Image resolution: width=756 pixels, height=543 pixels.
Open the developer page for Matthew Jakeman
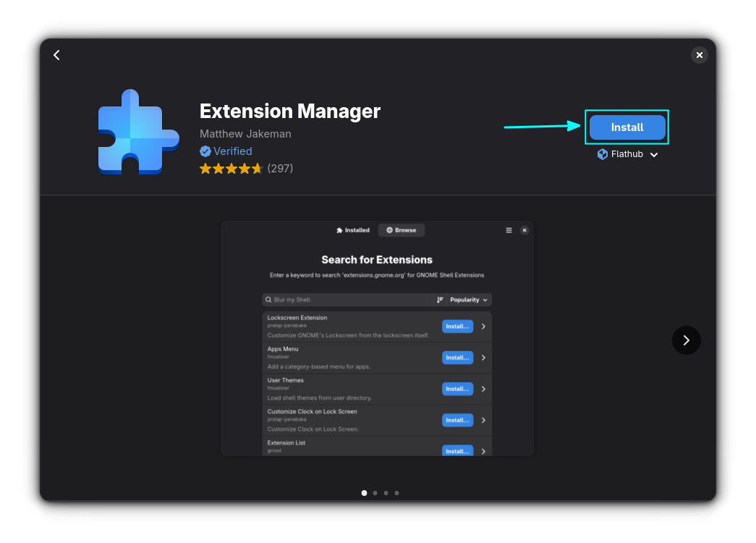(245, 133)
